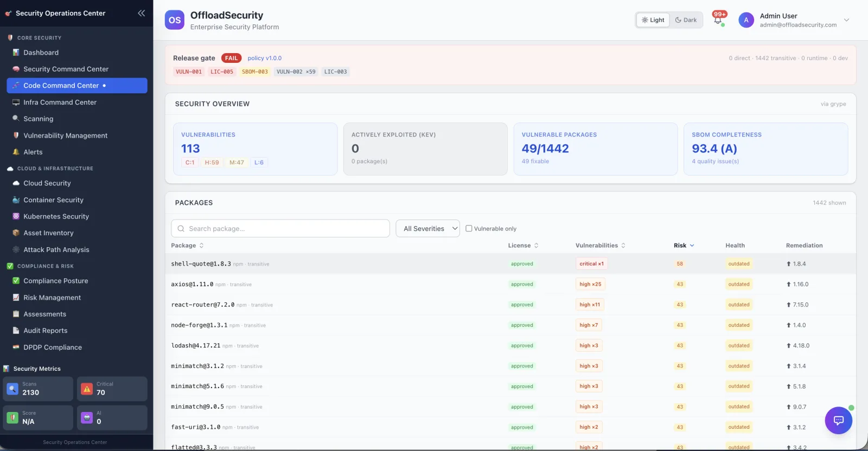This screenshot has width=868, height=451.
Task: Enable the Vulnerable only checkbox
Action: [469, 229]
